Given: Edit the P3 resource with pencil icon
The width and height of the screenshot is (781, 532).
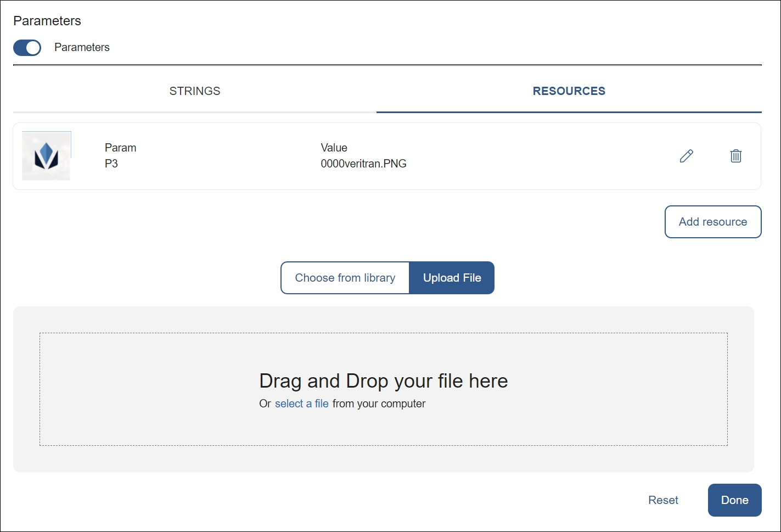Looking at the screenshot, I should click(686, 156).
